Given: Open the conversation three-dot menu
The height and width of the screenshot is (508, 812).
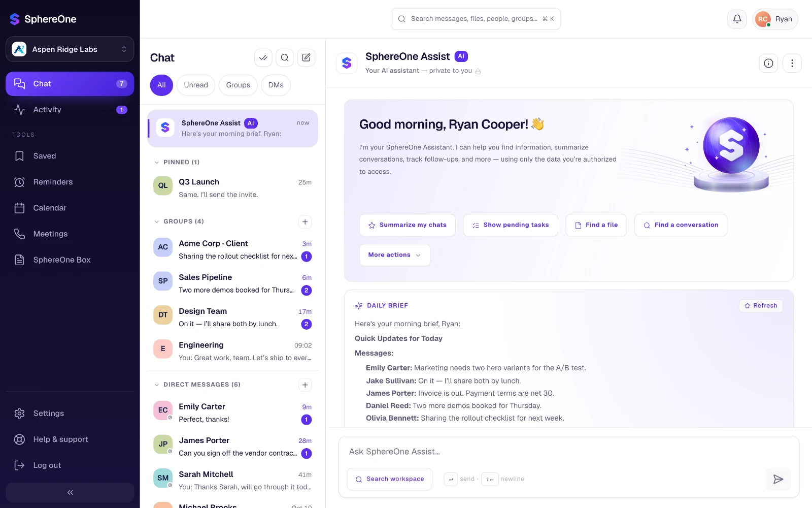Looking at the screenshot, I should 792,63.
